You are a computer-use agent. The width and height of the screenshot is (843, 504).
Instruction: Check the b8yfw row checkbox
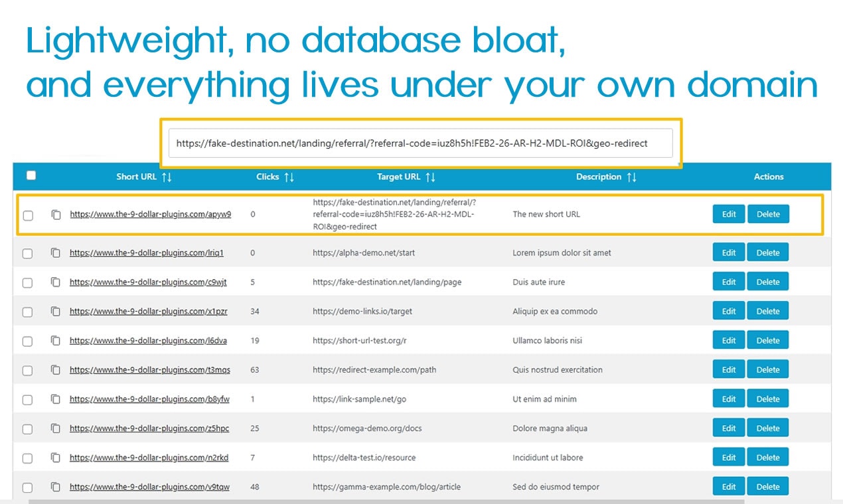tap(28, 400)
